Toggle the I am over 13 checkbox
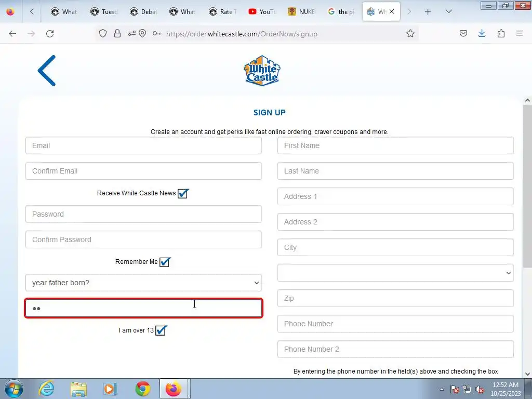 (x=161, y=330)
